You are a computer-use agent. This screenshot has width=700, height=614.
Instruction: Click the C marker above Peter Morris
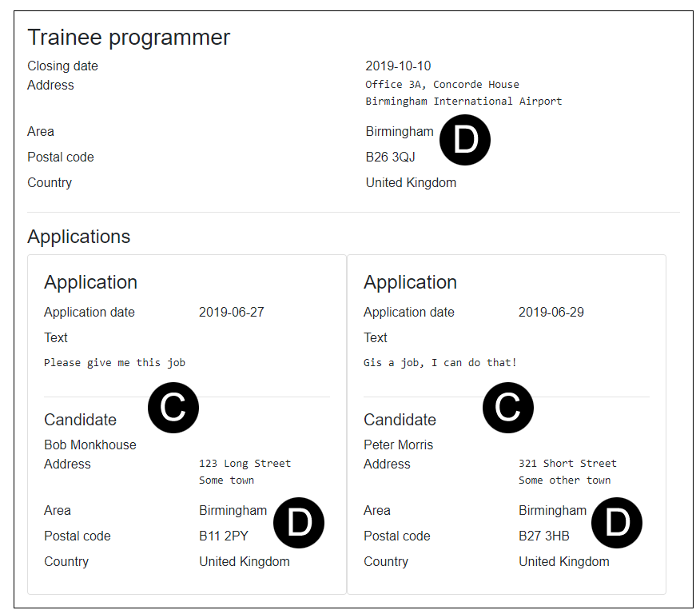tap(507, 408)
